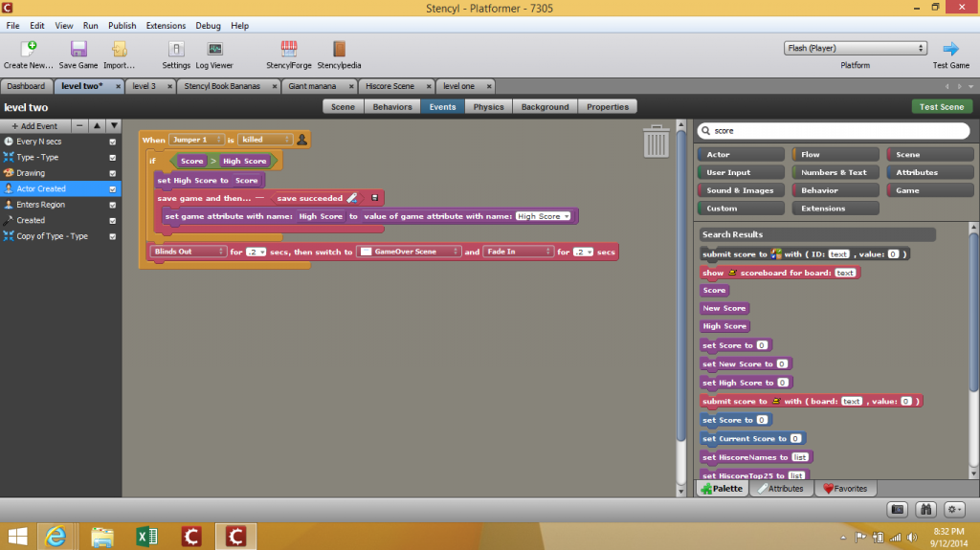980x550 pixels.
Task: Open the Fade In transition dropdown
Action: pos(518,252)
